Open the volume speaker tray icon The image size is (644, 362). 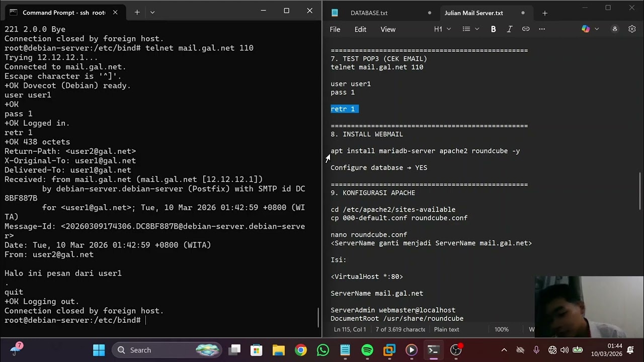[564, 350]
